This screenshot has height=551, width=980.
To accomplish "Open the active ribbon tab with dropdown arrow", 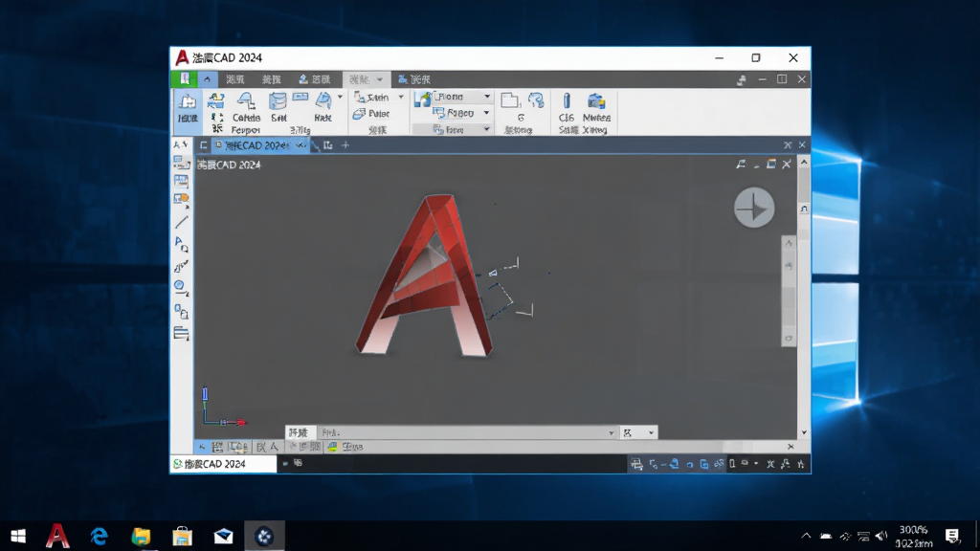I will pos(366,79).
